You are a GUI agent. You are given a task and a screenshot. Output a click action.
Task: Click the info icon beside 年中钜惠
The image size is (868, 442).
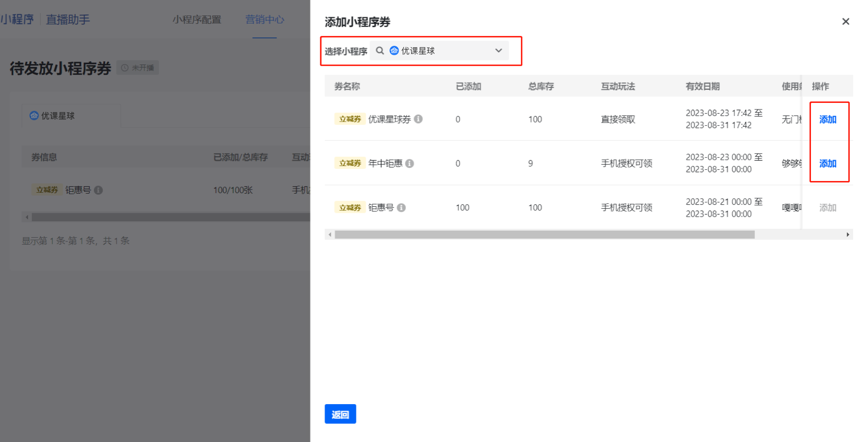(410, 163)
